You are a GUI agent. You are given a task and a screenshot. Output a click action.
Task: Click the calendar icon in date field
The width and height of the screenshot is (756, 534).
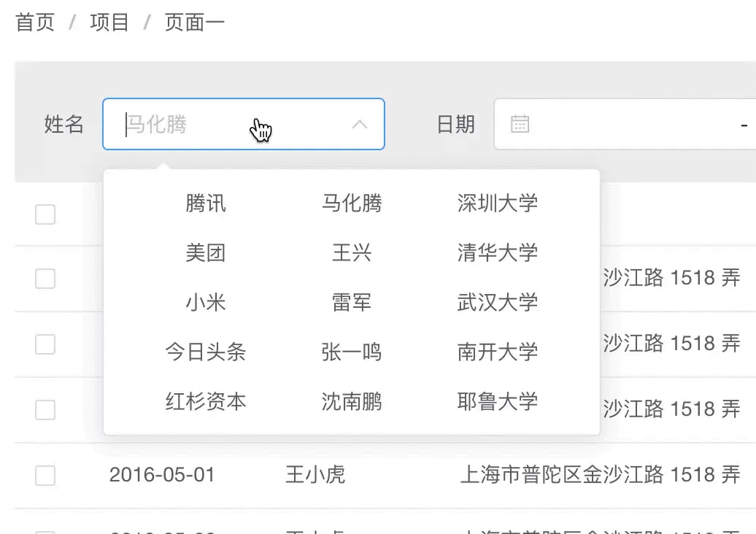click(520, 124)
